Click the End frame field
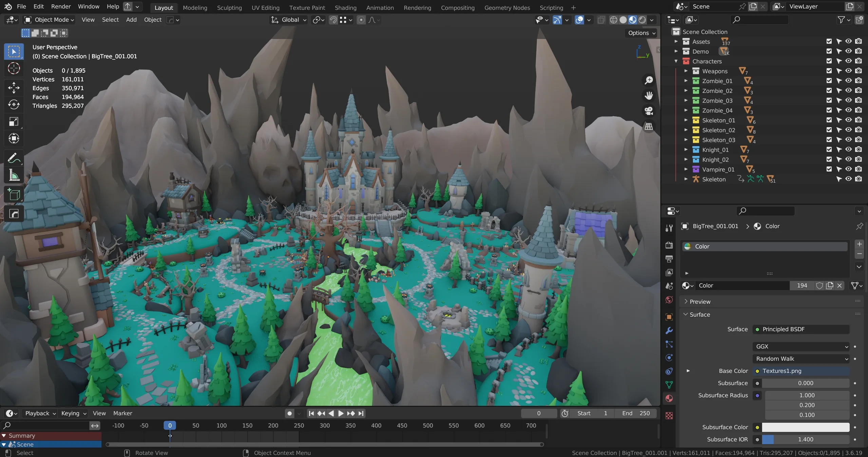The image size is (868, 457). [636, 413]
